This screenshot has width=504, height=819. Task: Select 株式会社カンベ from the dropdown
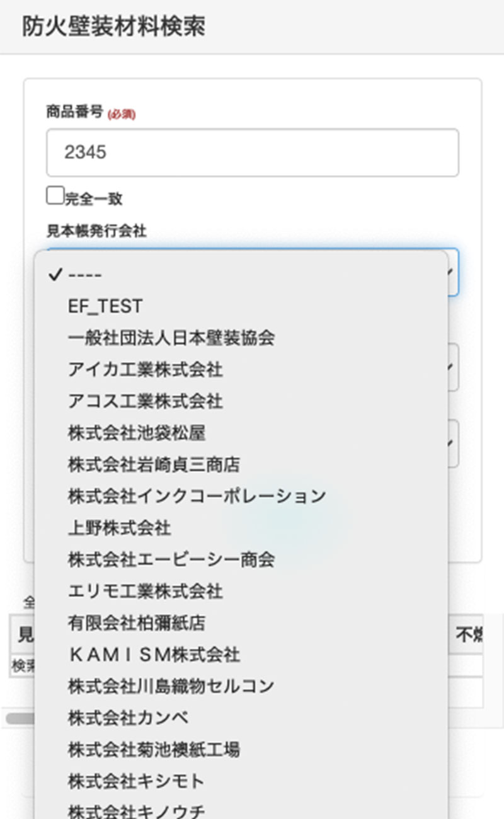pyautogui.click(x=128, y=718)
